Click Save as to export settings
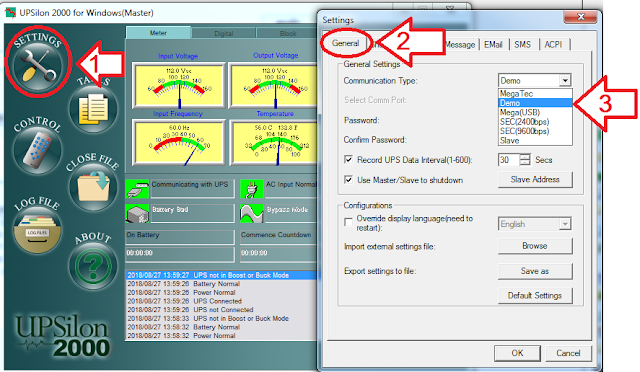This screenshot has height=372, width=640. pyautogui.click(x=535, y=271)
